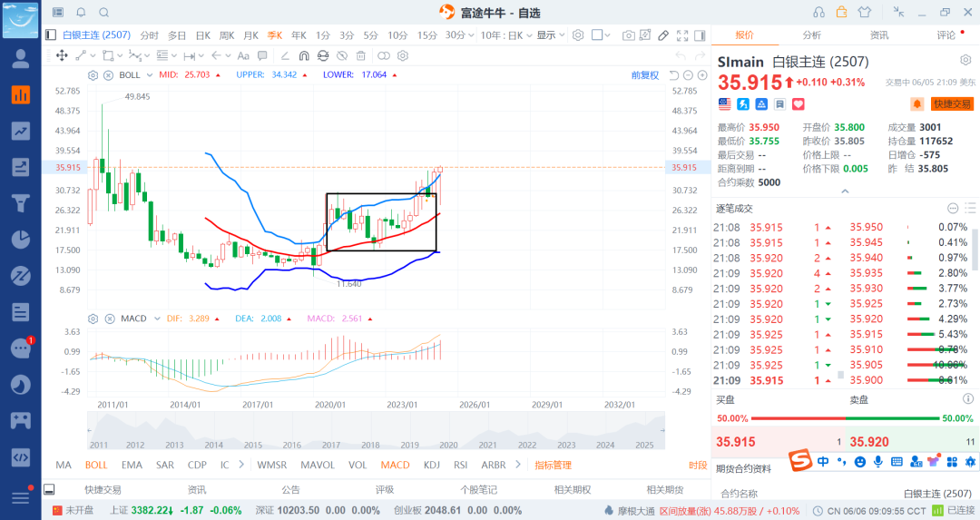Click the orange price alert bell
The image size is (980, 520).
[916, 104]
